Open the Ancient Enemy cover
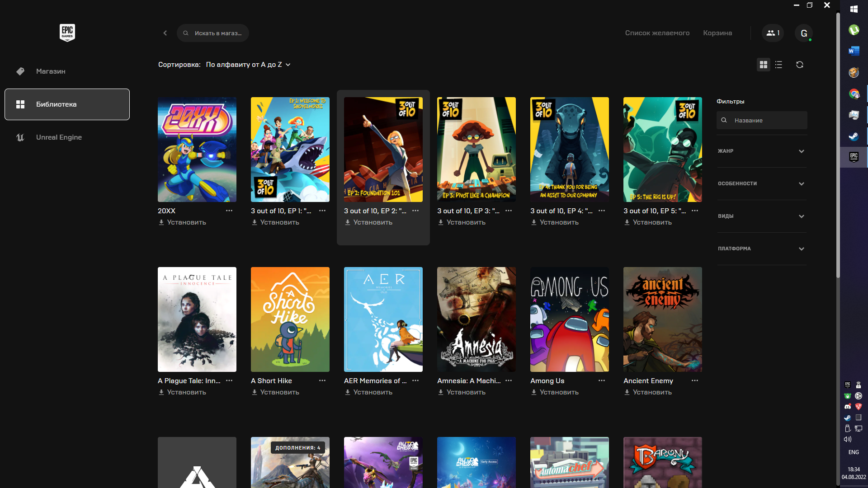The image size is (868, 488). coord(663,319)
